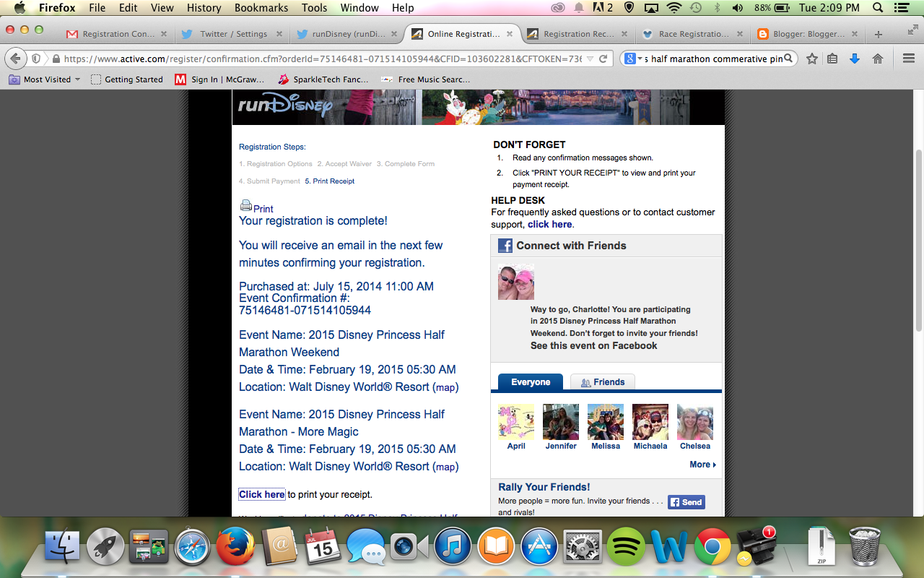The height and width of the screenshot is (578, 924).
Task: Open Contacts address book in the Dock
Action: click(279, 547)
